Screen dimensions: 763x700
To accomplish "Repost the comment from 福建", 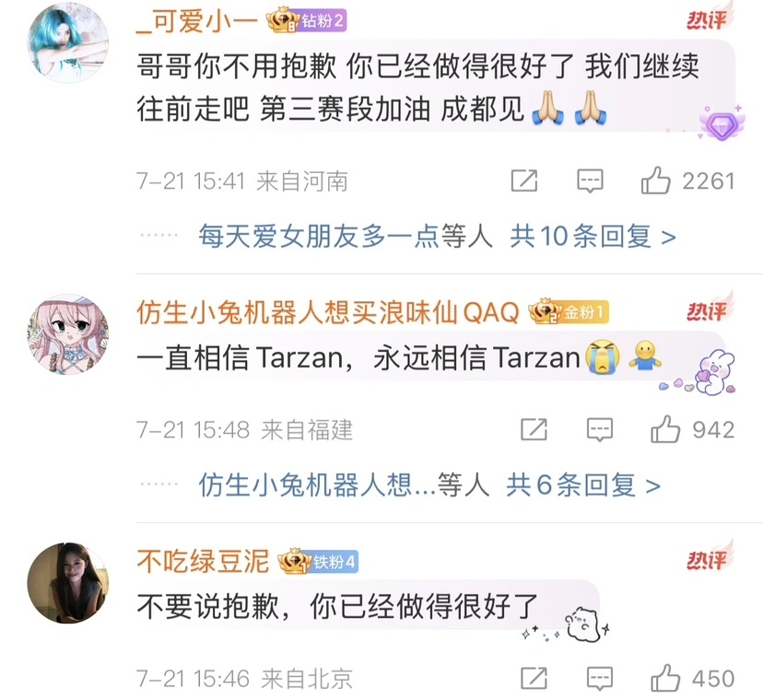I will [534, 429].
